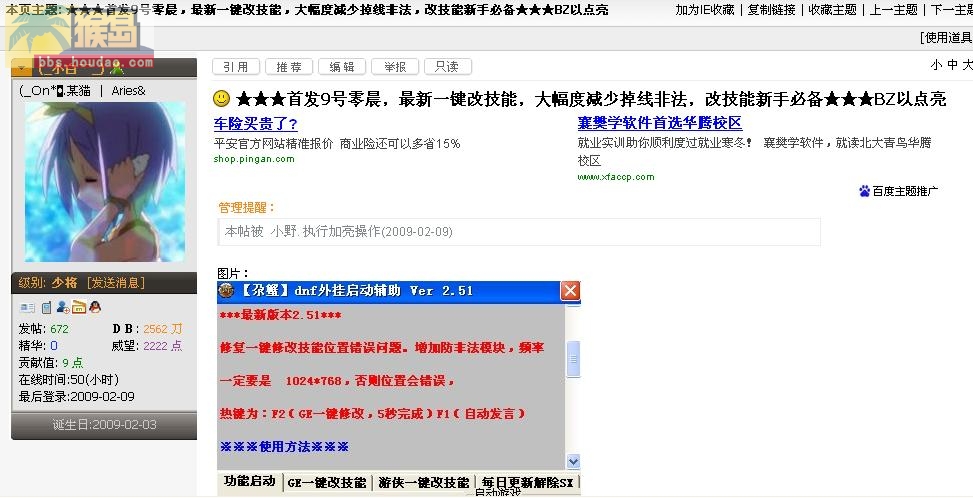Click 发送消息 send message link
This screenshot has height=498, width=973.
pos(116,283)
